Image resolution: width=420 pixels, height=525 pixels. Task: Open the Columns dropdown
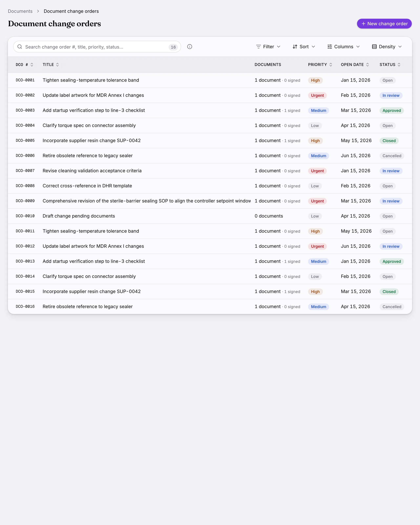344,46
